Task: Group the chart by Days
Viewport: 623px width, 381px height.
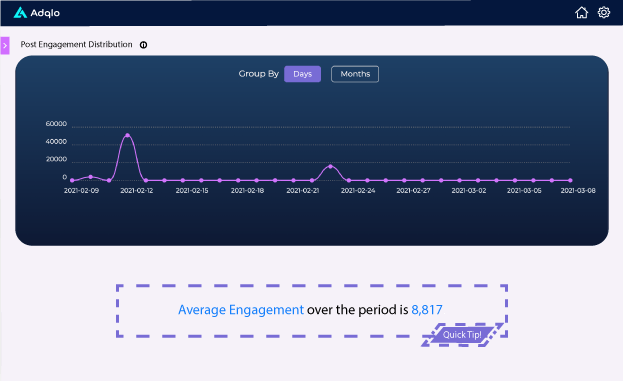Action: tap(302, 74)
